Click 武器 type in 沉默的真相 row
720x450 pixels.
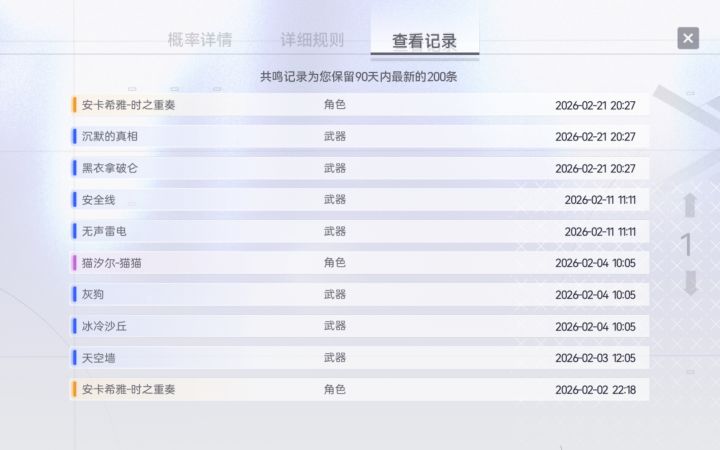335,136
